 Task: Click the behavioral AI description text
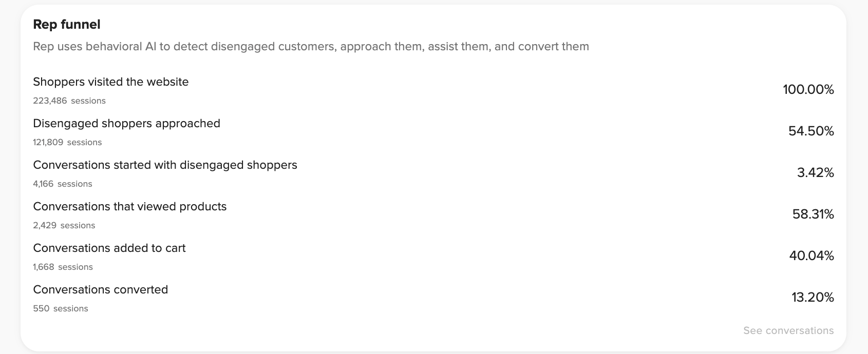311,47
